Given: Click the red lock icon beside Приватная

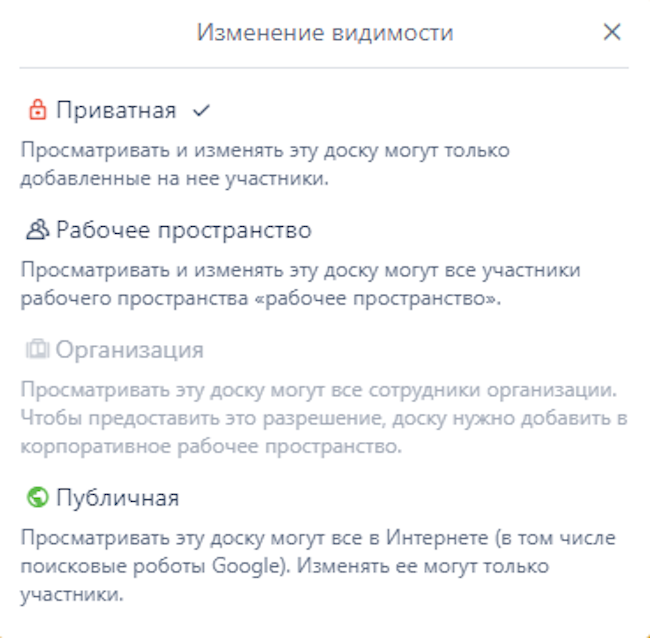Looking at the screenshot, I should 37,110.
